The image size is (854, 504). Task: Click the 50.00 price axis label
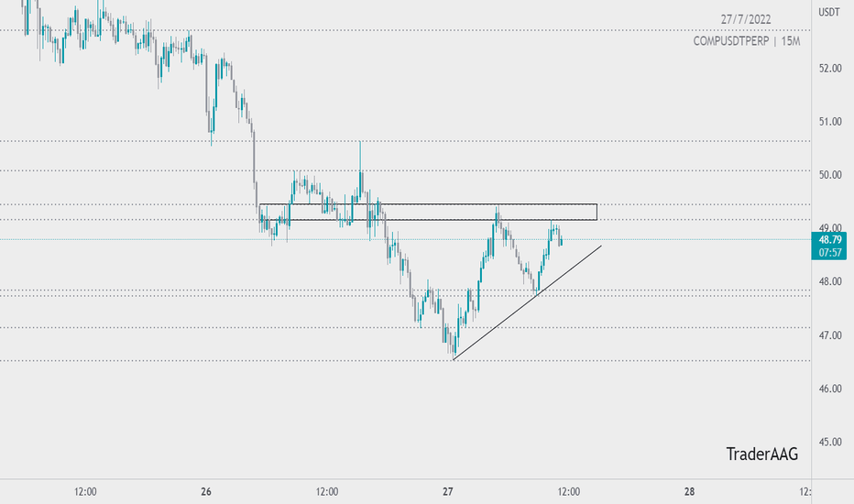click(x=830, y=175)
